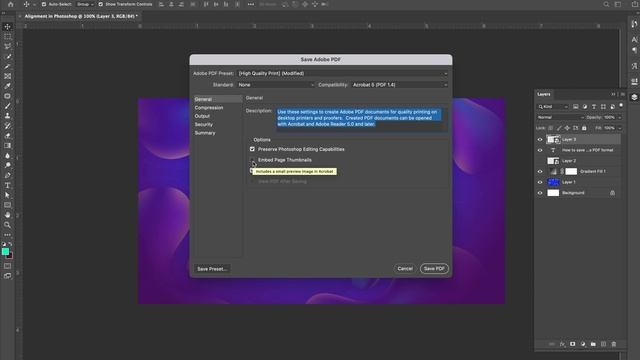The width and height of the screenshot is (640, 360).
Task: Filter layers by smart objects icon
Action: [612, 107]
